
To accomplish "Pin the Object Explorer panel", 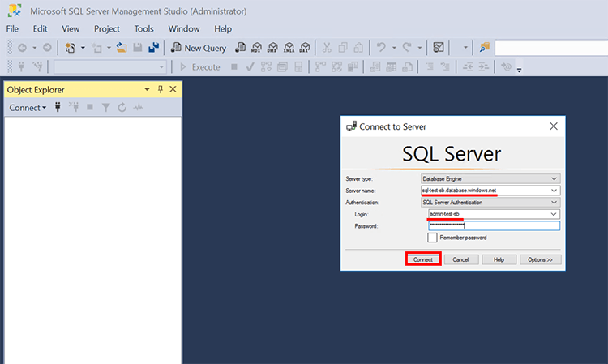I will pyautogui.click(x=161, y=89).
